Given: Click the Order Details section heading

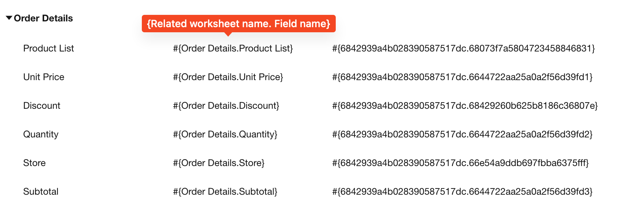Looking at the screenshot, I should [x=43, y=18].
